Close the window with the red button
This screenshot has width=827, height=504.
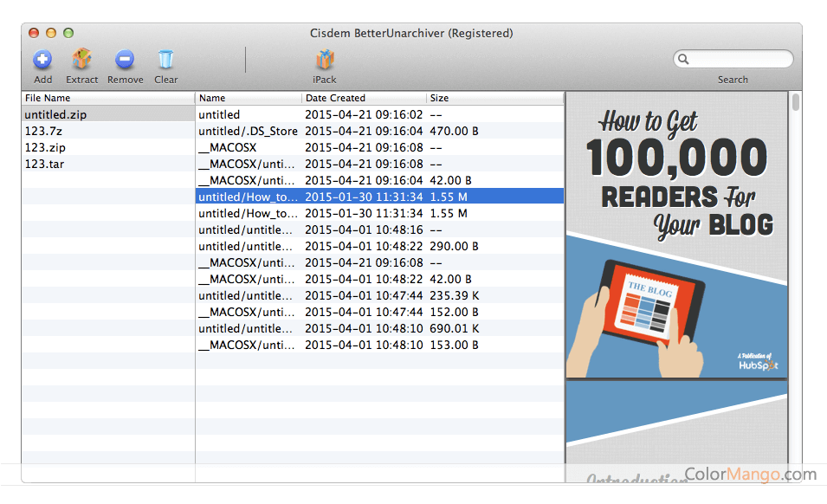pos(34,33)
